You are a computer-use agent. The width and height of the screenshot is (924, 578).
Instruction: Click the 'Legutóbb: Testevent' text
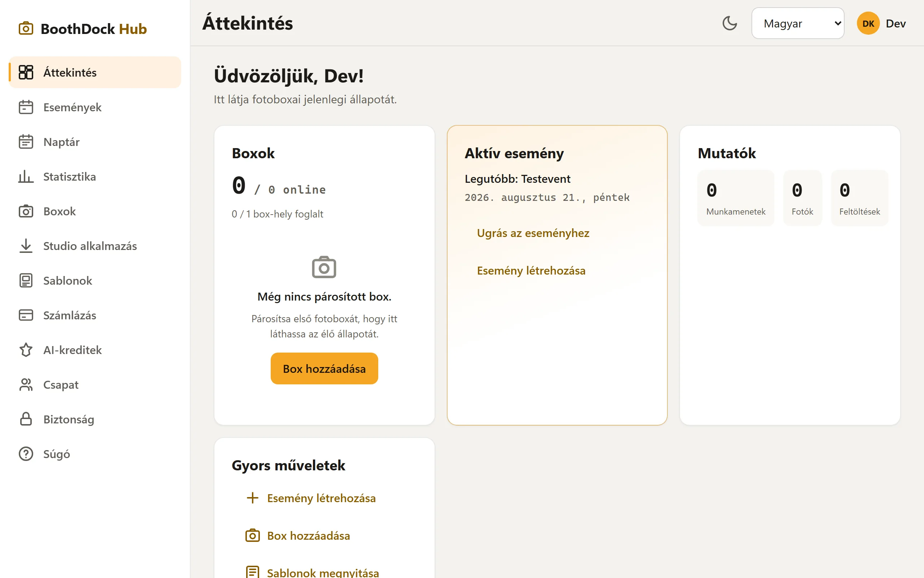(517, 179)
